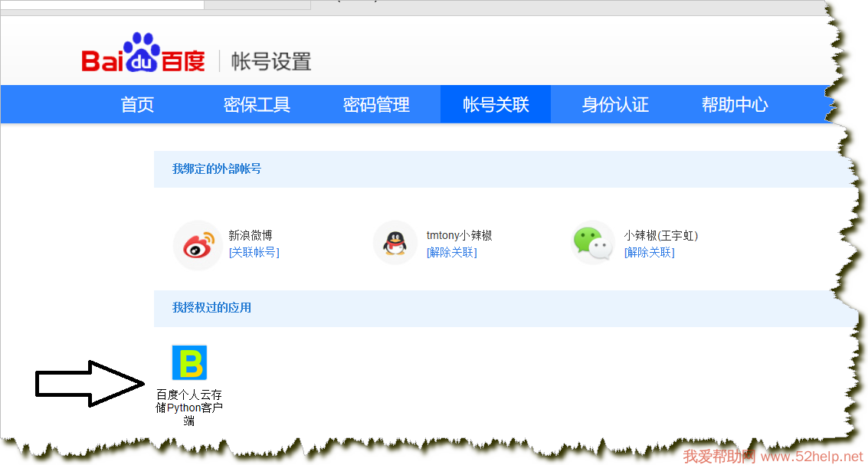Screen dimensions: 868x465
Task: Click the 小辣椒(王宇虹) WeChat account name
Action: [x=660, y=236]
